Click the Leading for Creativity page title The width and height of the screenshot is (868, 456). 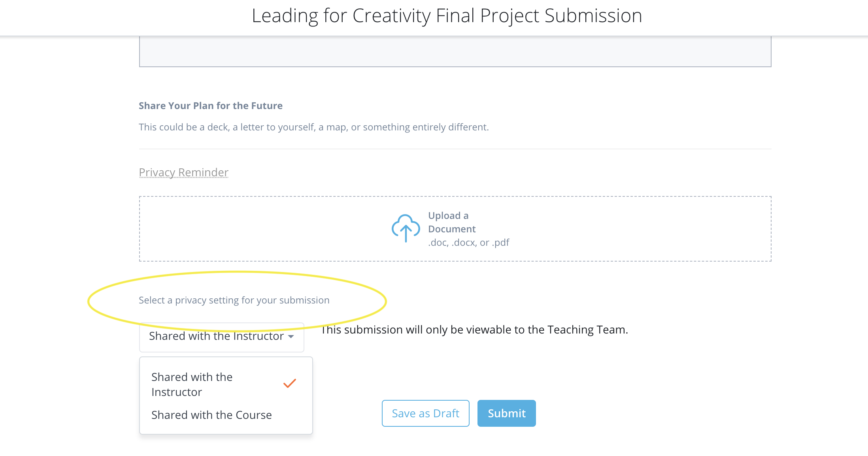tap(447, 16)
